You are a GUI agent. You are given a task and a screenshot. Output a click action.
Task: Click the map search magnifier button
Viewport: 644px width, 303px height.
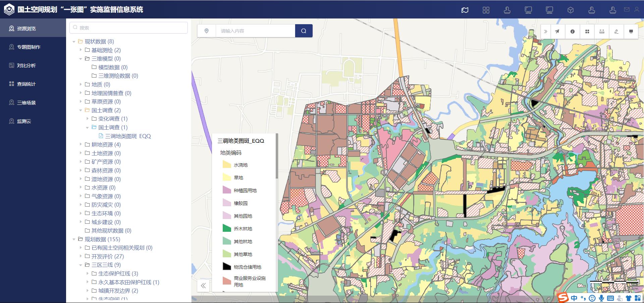pos(304,31)
